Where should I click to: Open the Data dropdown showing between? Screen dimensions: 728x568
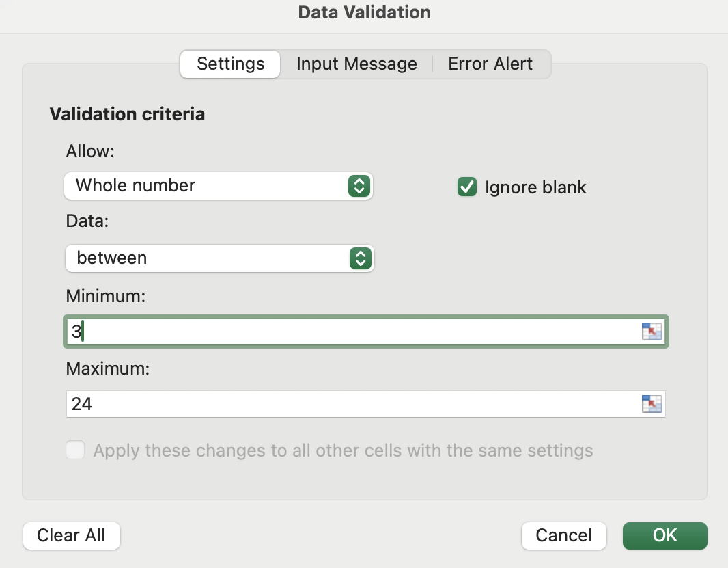click(x=220, y=258)
